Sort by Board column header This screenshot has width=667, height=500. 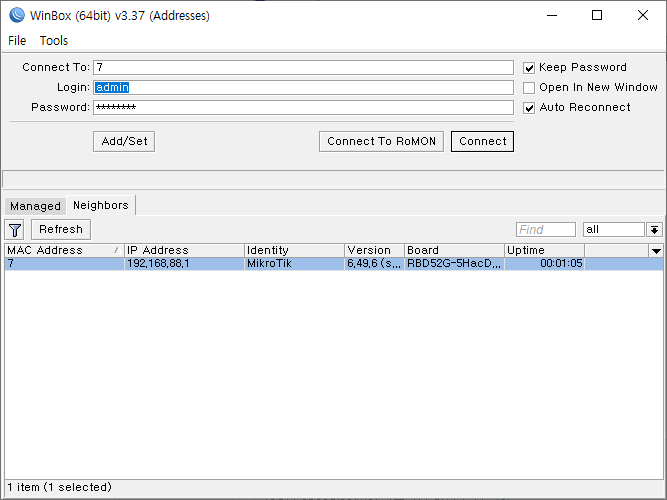click(x=454, y=250)
